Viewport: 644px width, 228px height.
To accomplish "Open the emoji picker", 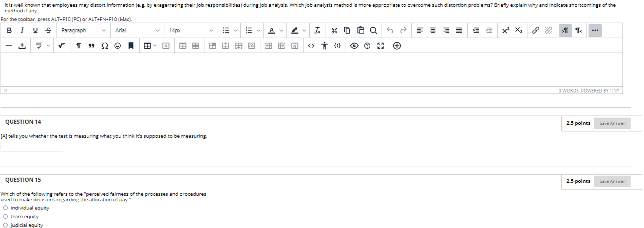I will [118, 46].
